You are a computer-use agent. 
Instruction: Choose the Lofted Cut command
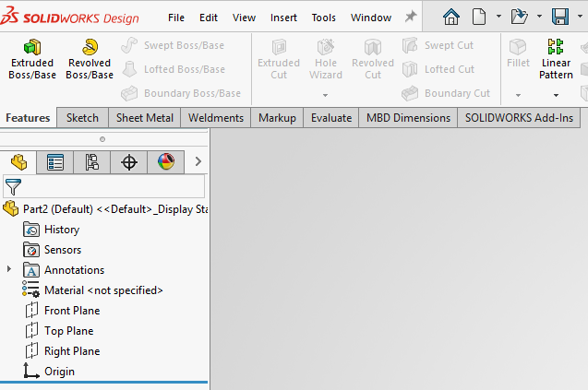pos(438,69)
